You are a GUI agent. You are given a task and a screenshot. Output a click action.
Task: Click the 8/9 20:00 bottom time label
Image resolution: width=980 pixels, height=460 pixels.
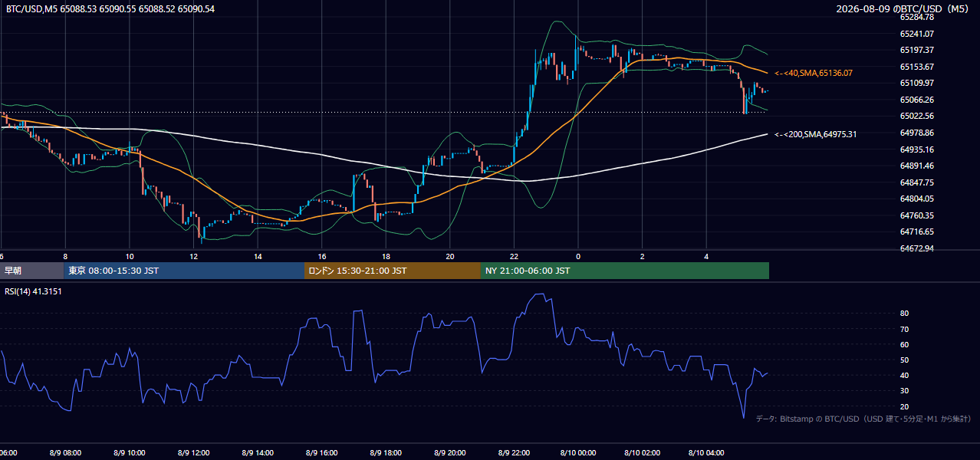pyautogui.click(x=450, y=453)
